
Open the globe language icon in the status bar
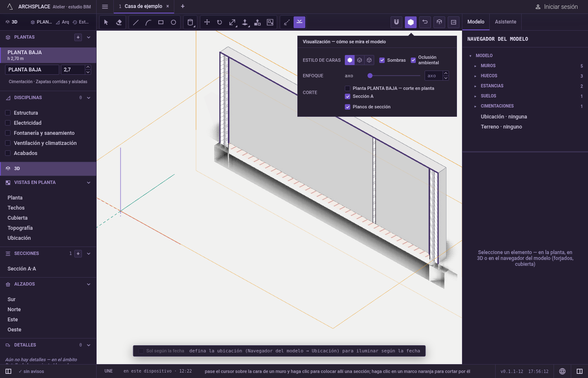coord(562,371)
